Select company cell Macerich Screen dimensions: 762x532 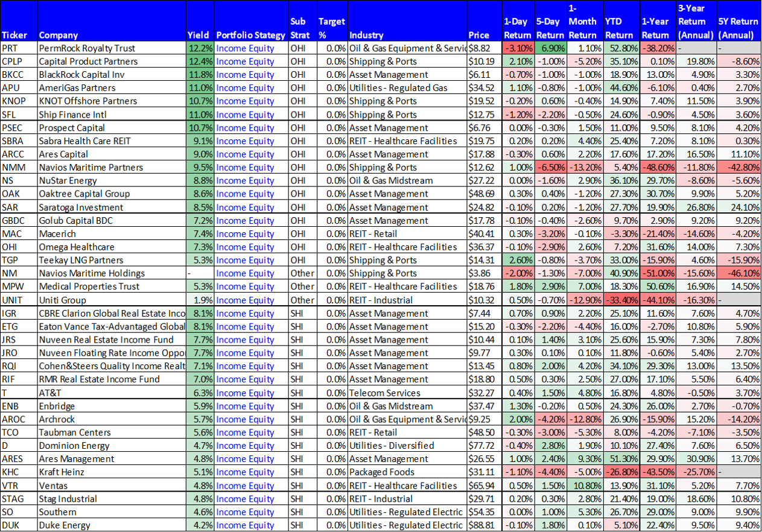tap(112, 234)
